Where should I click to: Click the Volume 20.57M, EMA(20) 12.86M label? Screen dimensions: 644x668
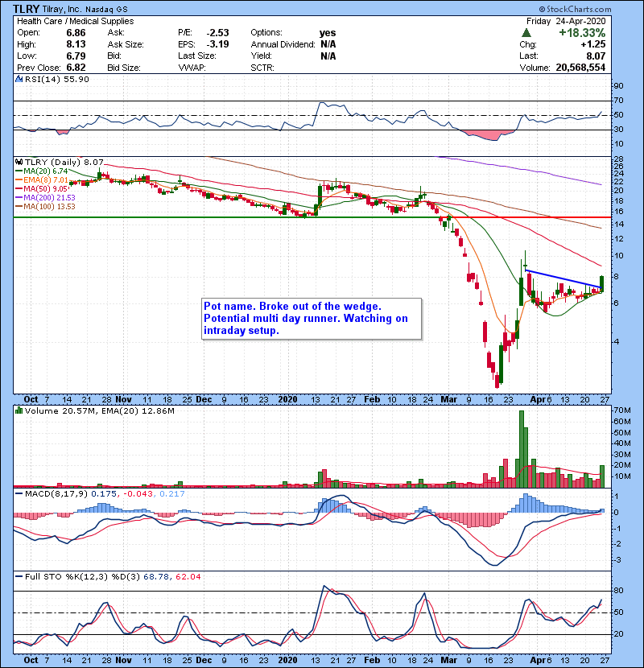99,411
